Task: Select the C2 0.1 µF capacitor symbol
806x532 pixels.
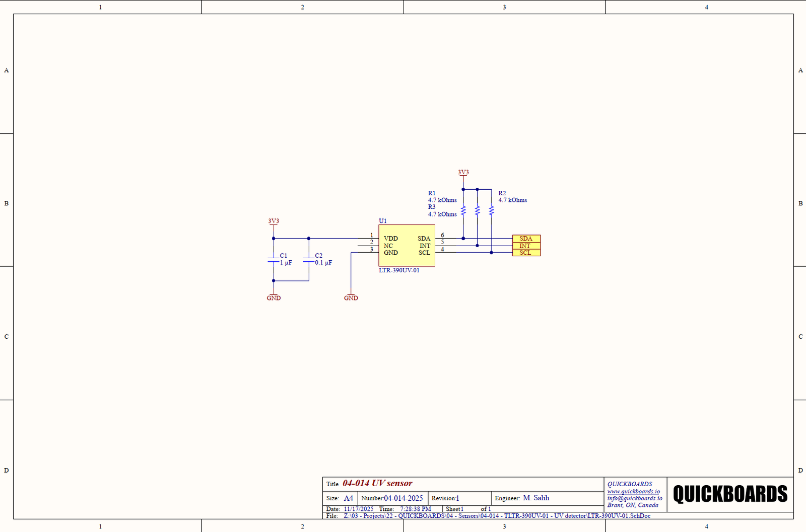Action: [309, 259]
